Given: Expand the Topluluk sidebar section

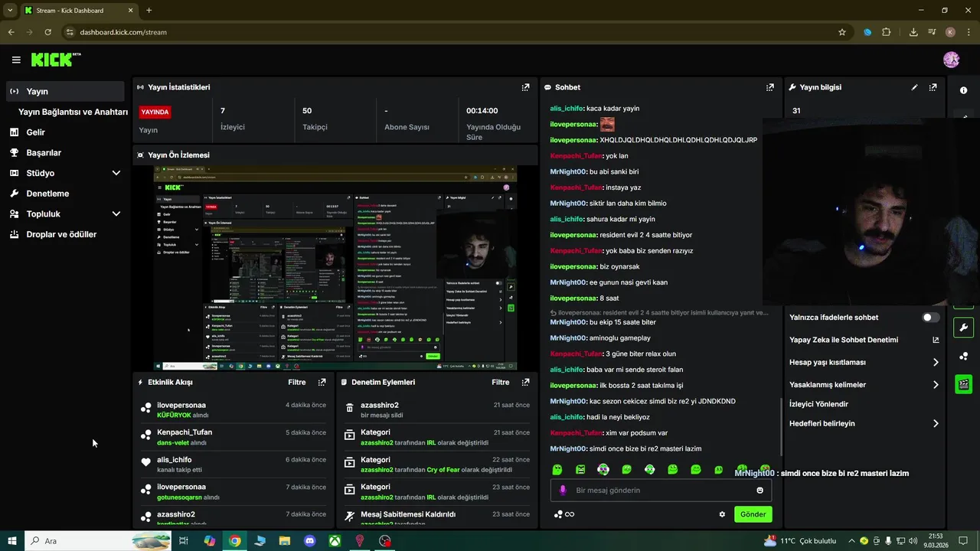Looking at the screenshot, I should (116, 214).
